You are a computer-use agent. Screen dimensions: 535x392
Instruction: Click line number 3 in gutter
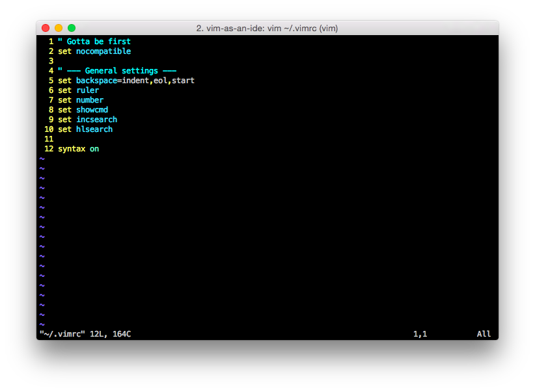51,61
